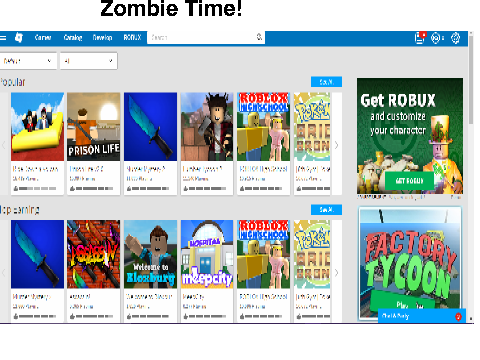This screenshot has height=360, width=480.
Task: Show previous Popular games with left arrow
Action: point(4,145)
